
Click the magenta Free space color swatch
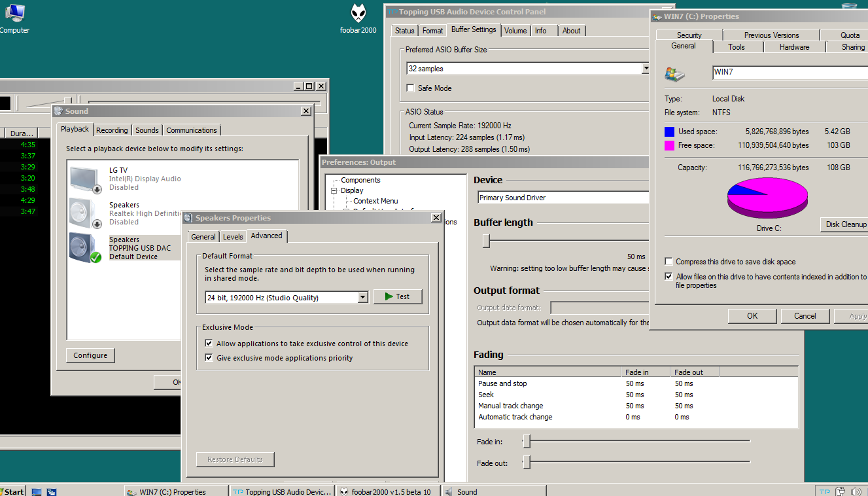[669, 145]
